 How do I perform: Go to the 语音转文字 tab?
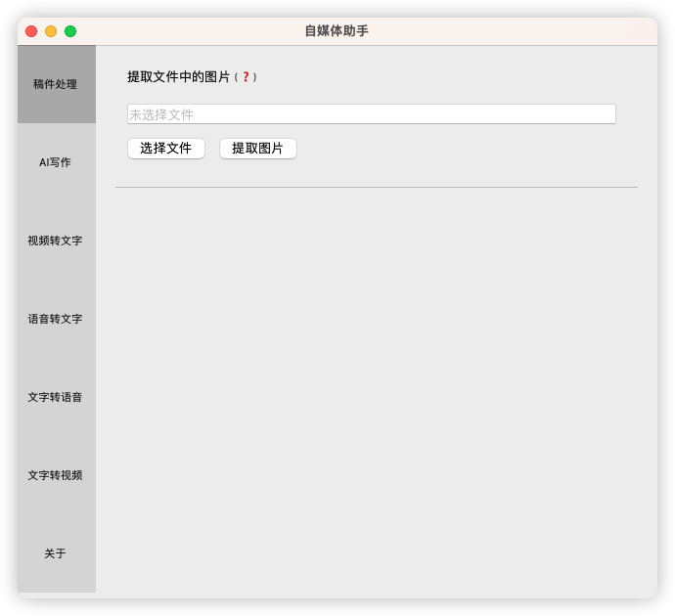(56, 319)
